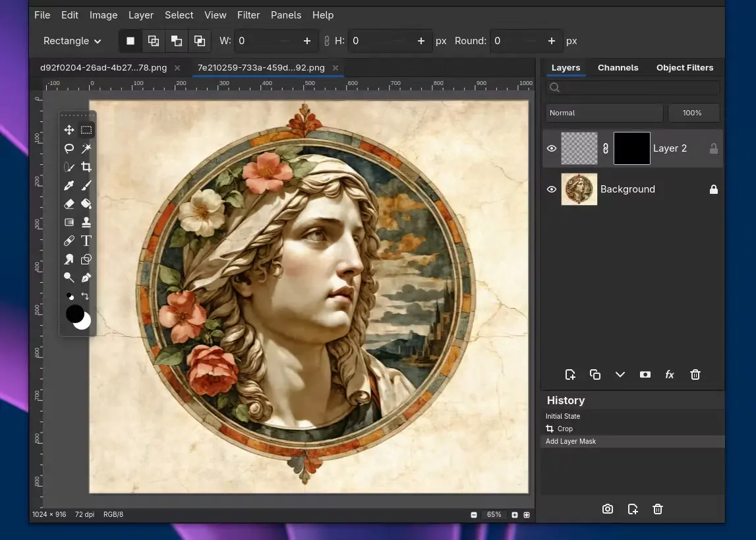
Task: Click the Round value input field
Action: 517,41
